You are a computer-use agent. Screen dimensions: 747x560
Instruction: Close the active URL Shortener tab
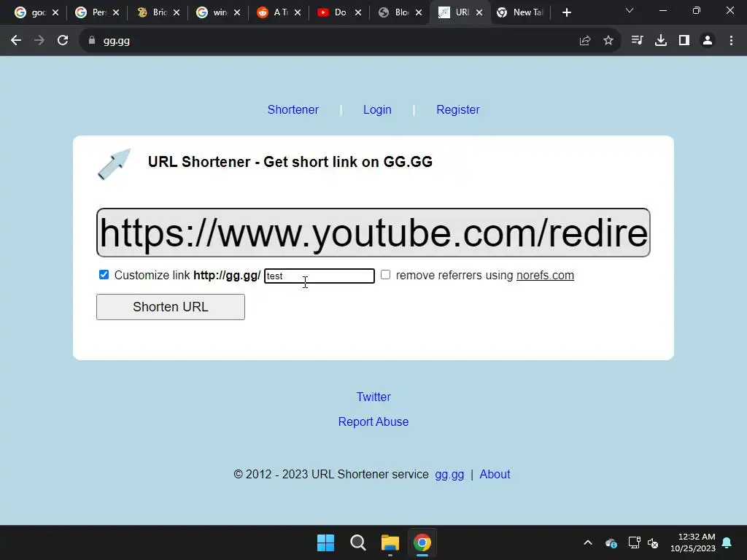coord(479,12)
